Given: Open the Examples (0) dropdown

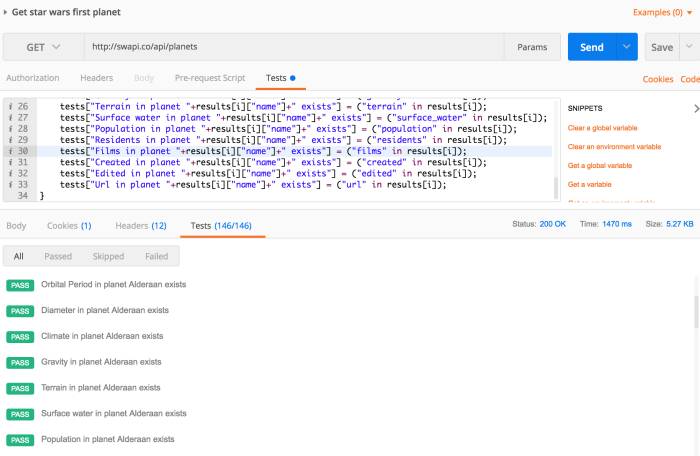Looking at the screenshot, I should [x=663, y=13].
